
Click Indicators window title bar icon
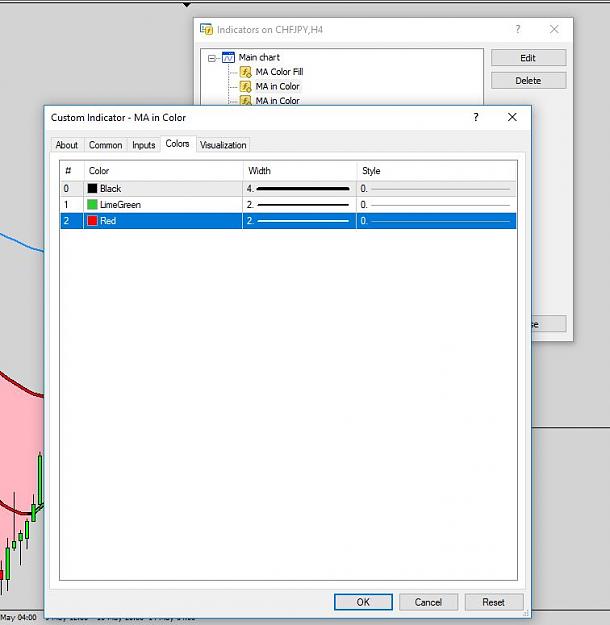coord(206,29)
